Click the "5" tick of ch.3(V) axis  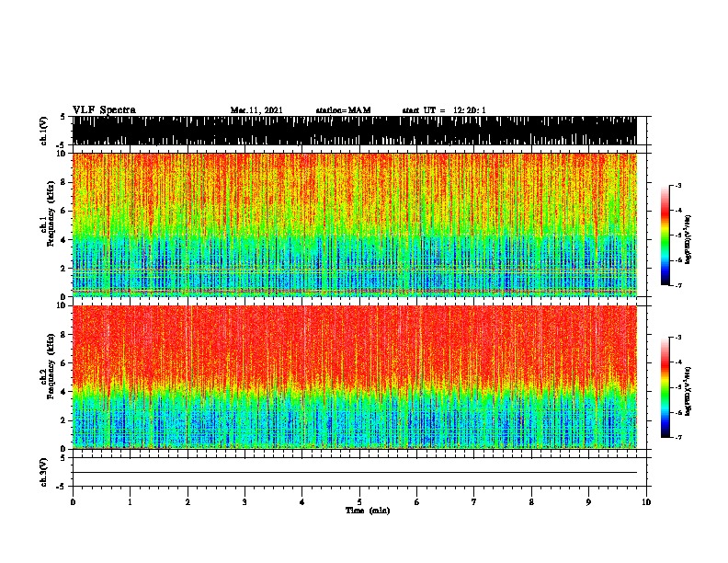[x=63, y=458]
